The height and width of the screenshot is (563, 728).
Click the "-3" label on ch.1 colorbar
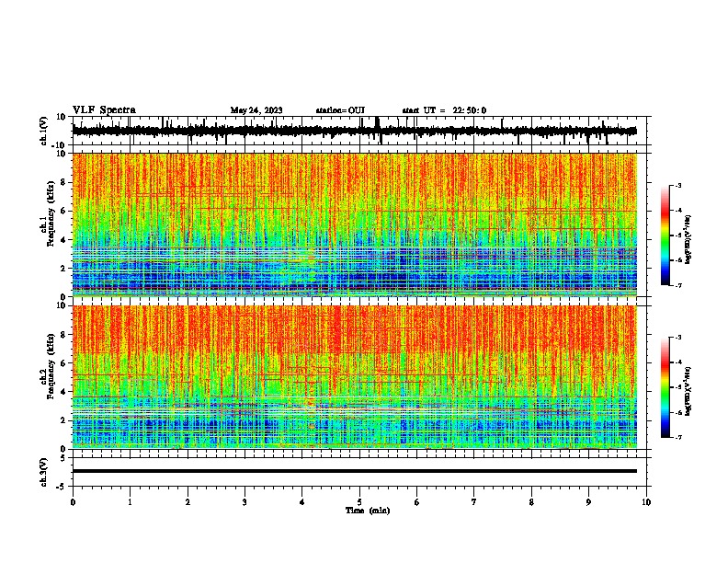[x=677, y=186]
